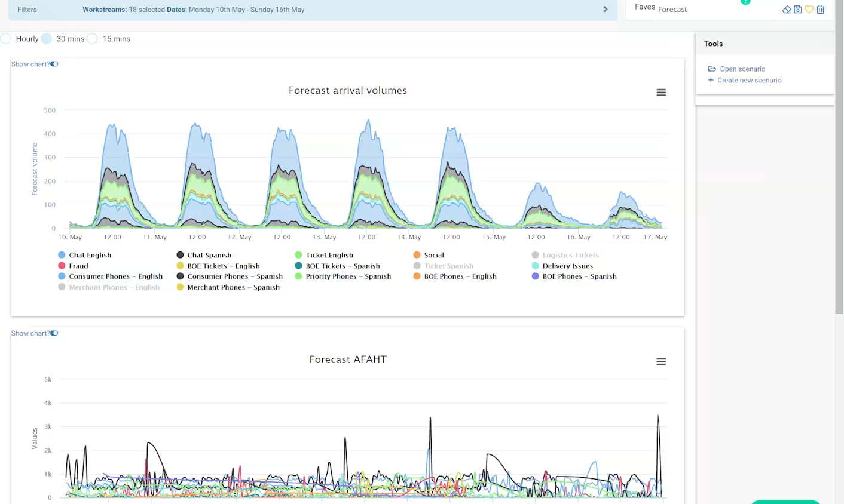This screenshot has height=504, width=844.
Task: Click the save floppy disk icon
Action: click(x=798, y=10)
